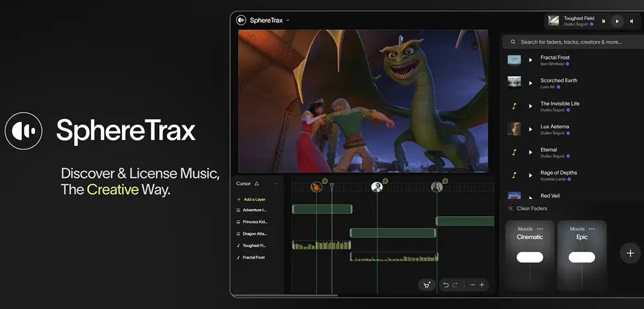This screenshot has height=309, width=644.
Task: Click the music note icon beside Rage of Depths
Action: (x=514, y=175)
